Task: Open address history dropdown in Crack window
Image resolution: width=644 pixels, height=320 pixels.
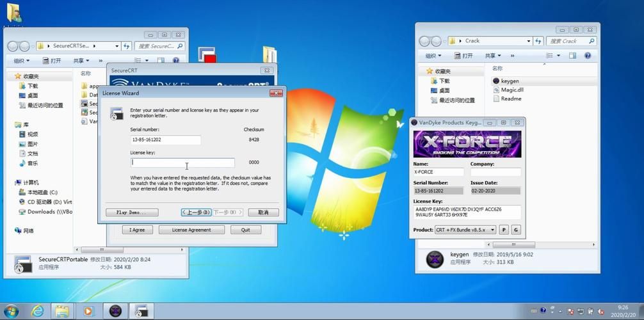Action: coord(529,41)
